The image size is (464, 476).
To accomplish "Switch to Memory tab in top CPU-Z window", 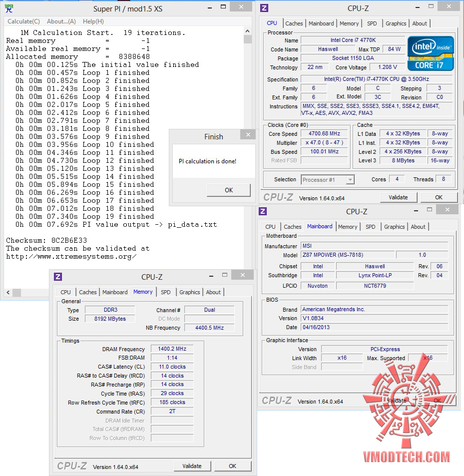I will point(349,23).
